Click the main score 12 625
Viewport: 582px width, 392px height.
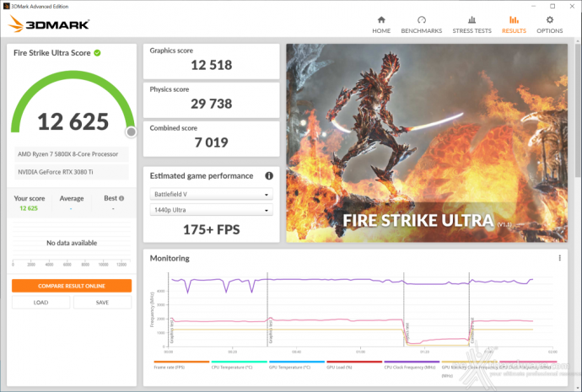pos(73,121)
